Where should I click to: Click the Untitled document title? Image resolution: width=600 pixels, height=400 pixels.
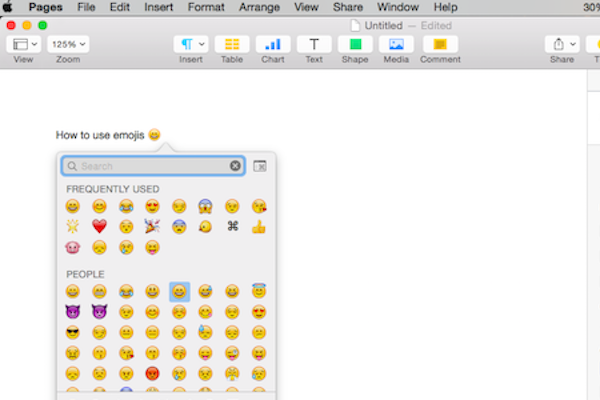383,26
